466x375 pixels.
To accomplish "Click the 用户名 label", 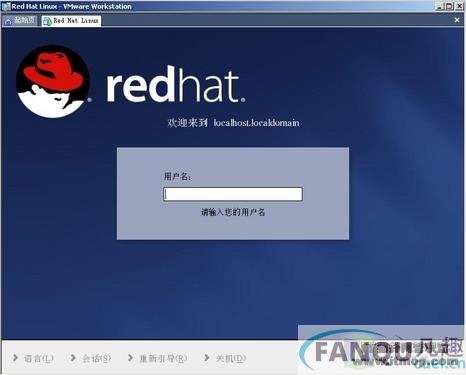I will 177,176.
